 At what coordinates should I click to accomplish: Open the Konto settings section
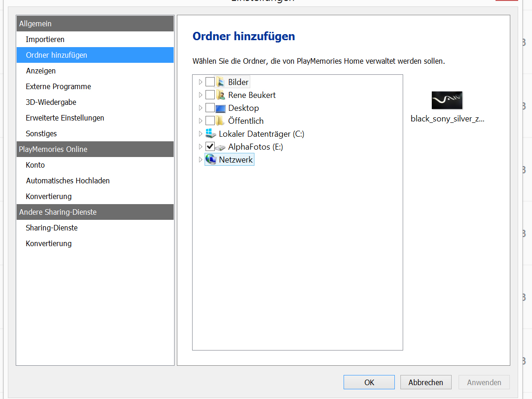click(x=35, y=165)
